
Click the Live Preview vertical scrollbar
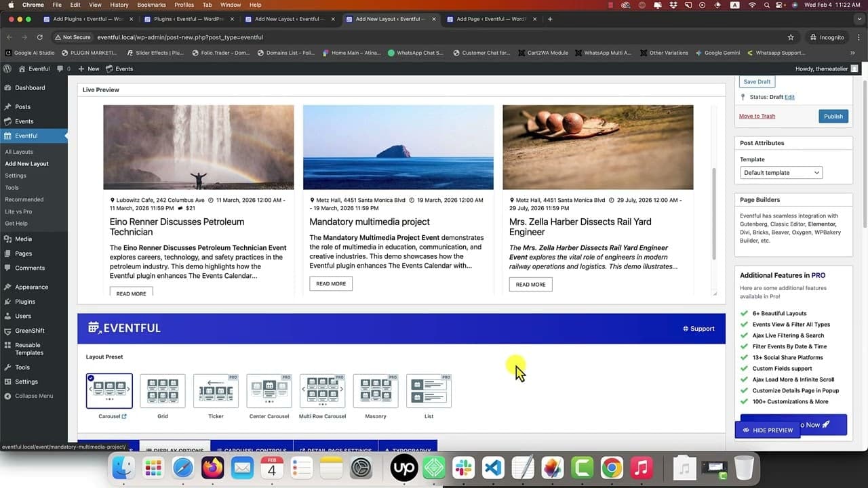tap(713, 213)
